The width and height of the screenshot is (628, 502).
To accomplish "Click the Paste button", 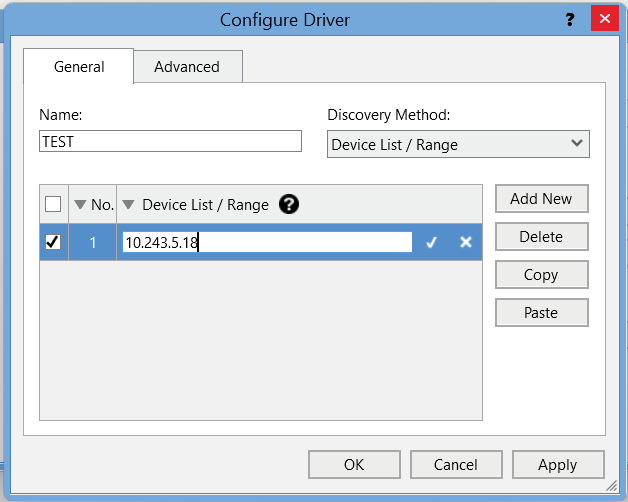I will 541,312.
